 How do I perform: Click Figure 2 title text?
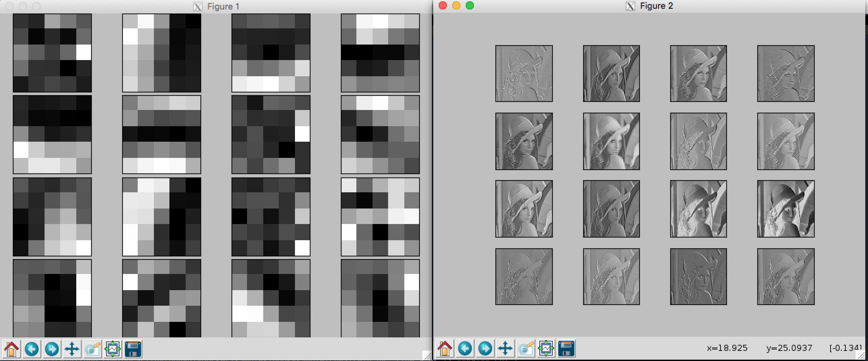[x=656, y=6]
